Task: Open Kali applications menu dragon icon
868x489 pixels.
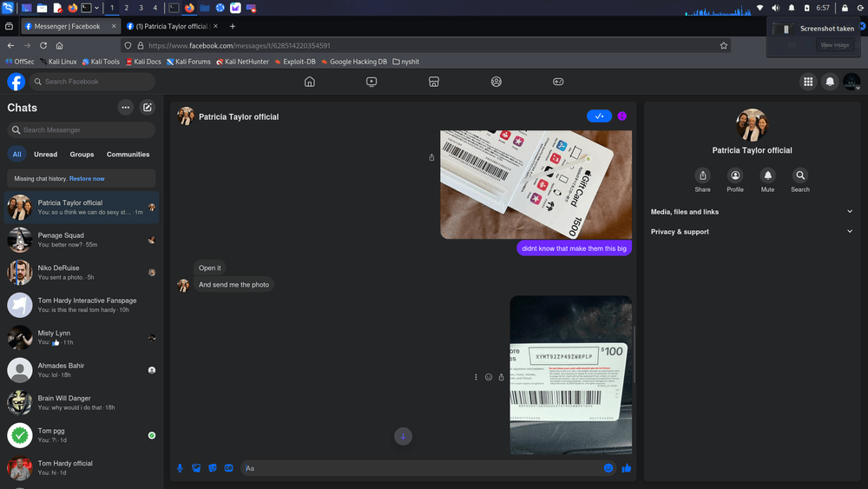Action: tap(8, 8)
